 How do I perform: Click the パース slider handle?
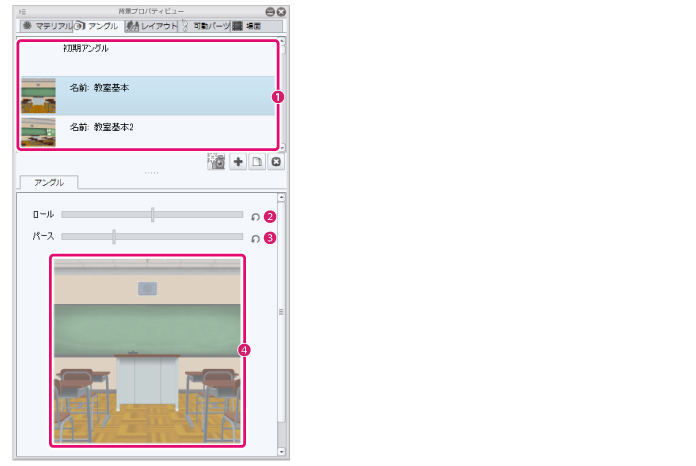(114, 237)
